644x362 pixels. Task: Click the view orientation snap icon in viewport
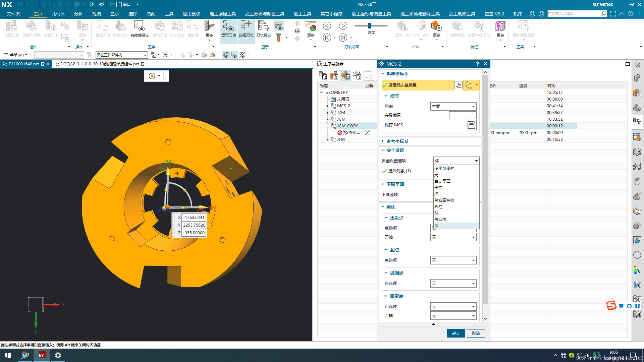click(152, 76)
